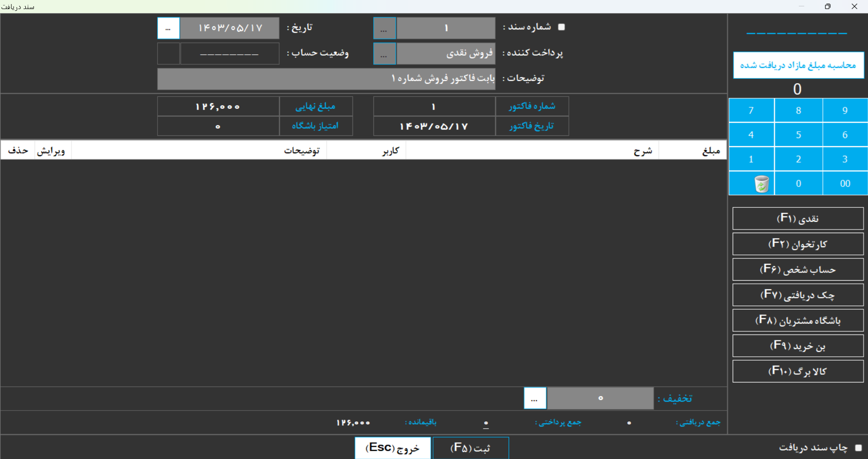This screenshot has width=868, height=459.
Task: Click the باقیمانده value at bottom
Action: tap(353, 423)
